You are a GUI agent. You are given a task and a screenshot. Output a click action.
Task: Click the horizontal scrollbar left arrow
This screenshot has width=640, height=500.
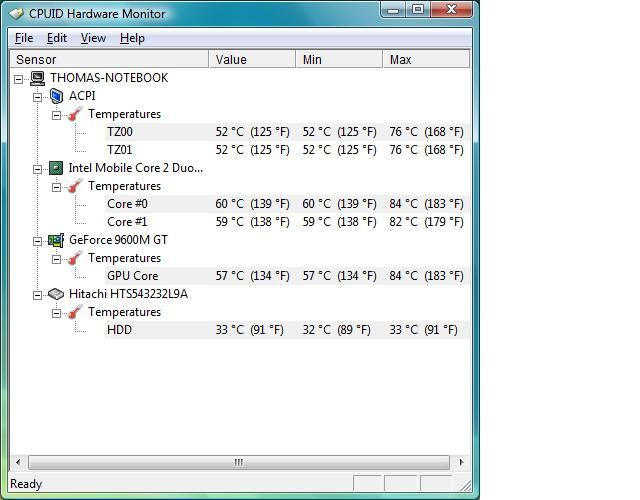click(18, 462)
